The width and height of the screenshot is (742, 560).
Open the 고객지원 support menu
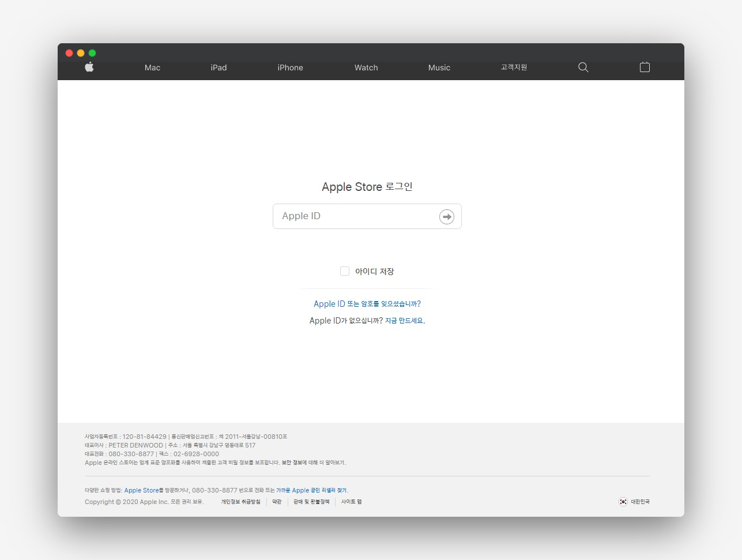tap(514, 67)
